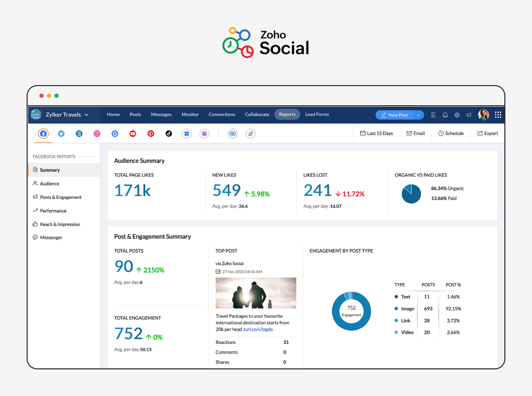The height and width of the screenshot is (396, 532).
Task: Click the Post & Engagement Summary heading
Action: (x=152, y=237)
